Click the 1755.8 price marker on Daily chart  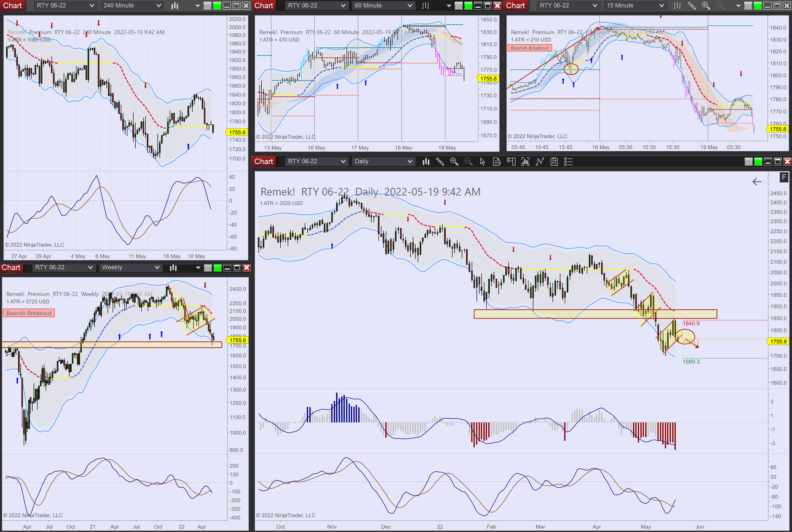click(x=778, y=341)
